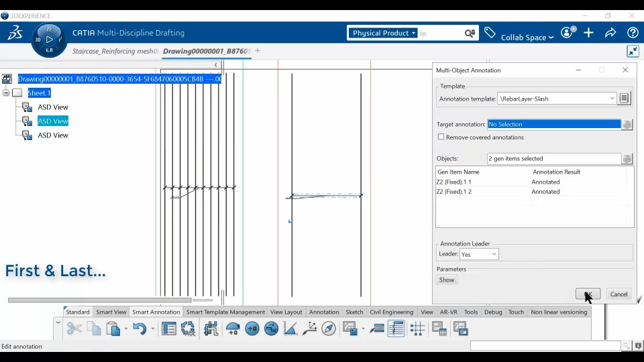The height and width of the screenshot is (362, 644).
Task: Click the Objects selection icon
Action: 627,159
